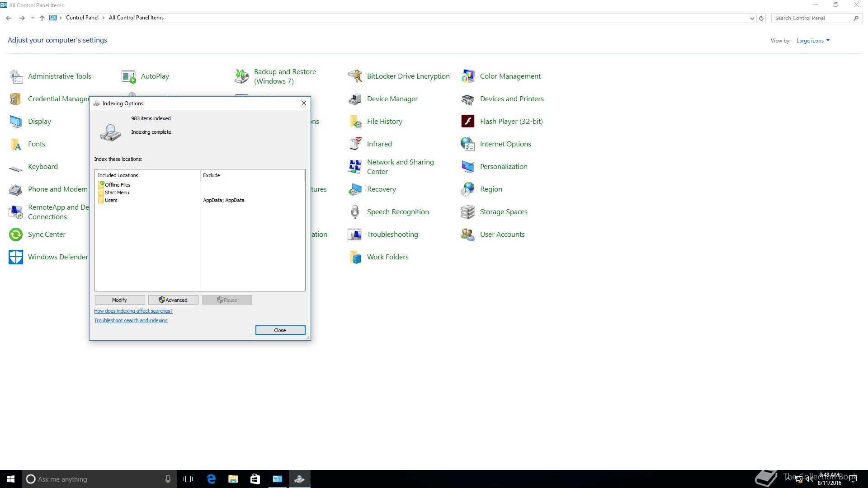The width and height of the screenshot is (868, 488).
Task: Open the AutoPlay icon
Action: pyautogui.click(x=129, y=76)
